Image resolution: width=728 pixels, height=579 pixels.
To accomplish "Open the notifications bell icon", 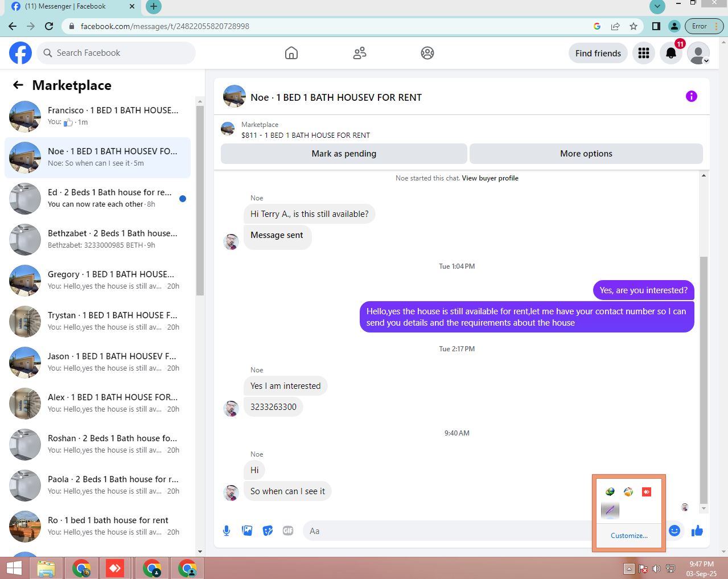I will tap(671, 53).
